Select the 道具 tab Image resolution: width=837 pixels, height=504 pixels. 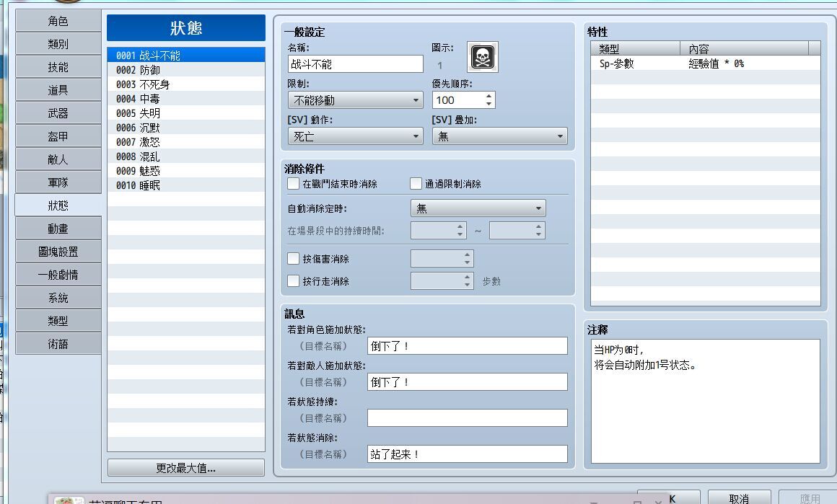[58, 90]
